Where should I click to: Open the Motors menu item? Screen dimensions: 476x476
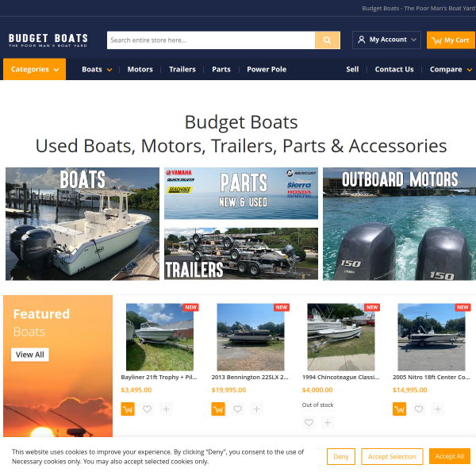coord(140,69)
